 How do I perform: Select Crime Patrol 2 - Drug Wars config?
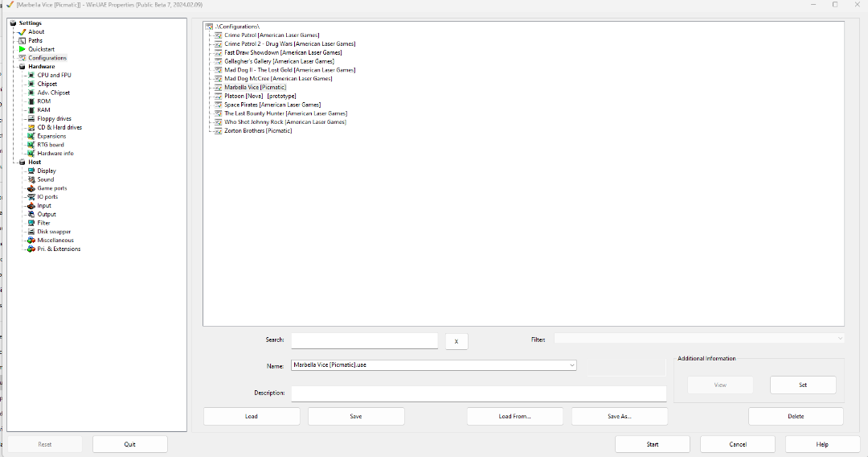290,43
